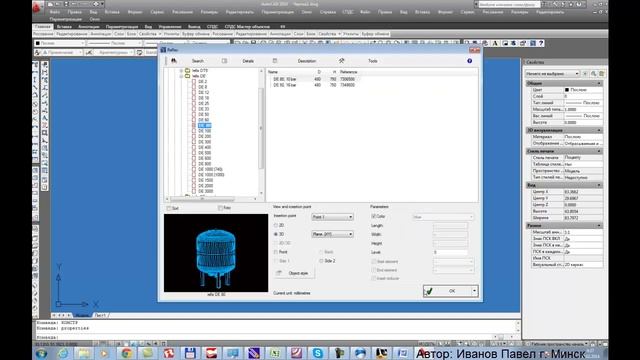
Task: Enable the Sort checkbox above the preview
Action: point(169,208)
